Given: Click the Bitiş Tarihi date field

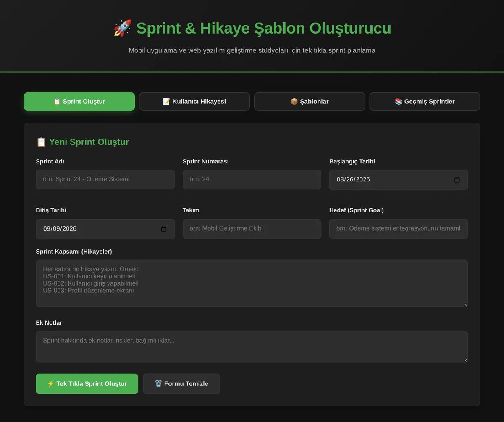Looking at the screenshot, I should 105,229.
